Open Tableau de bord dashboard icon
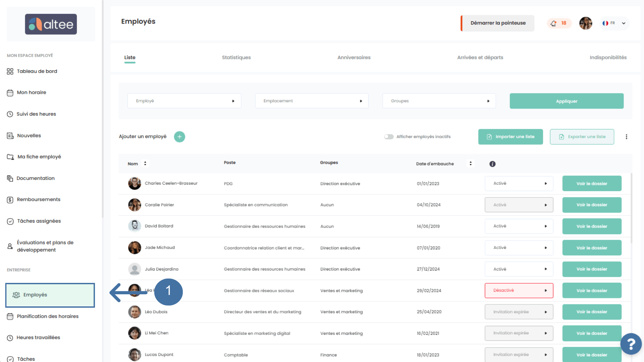The width and height of the screenshot is (644, 362). 10,71
